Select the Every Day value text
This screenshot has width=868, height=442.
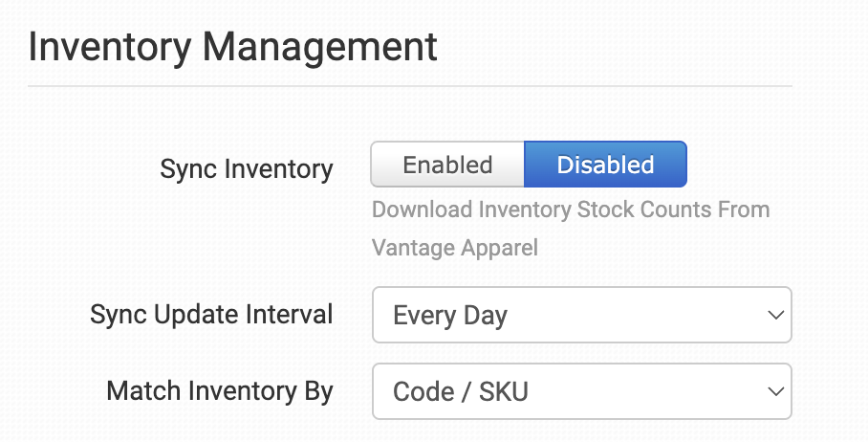450,316
